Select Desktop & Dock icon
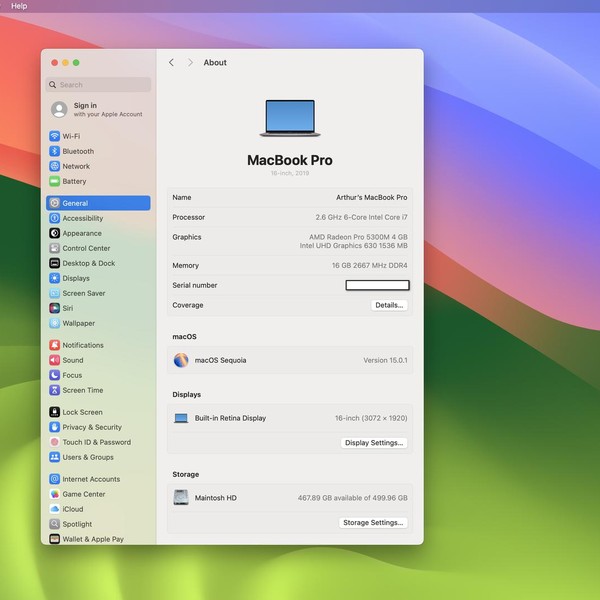600x600 pixels. coord(54,263)
